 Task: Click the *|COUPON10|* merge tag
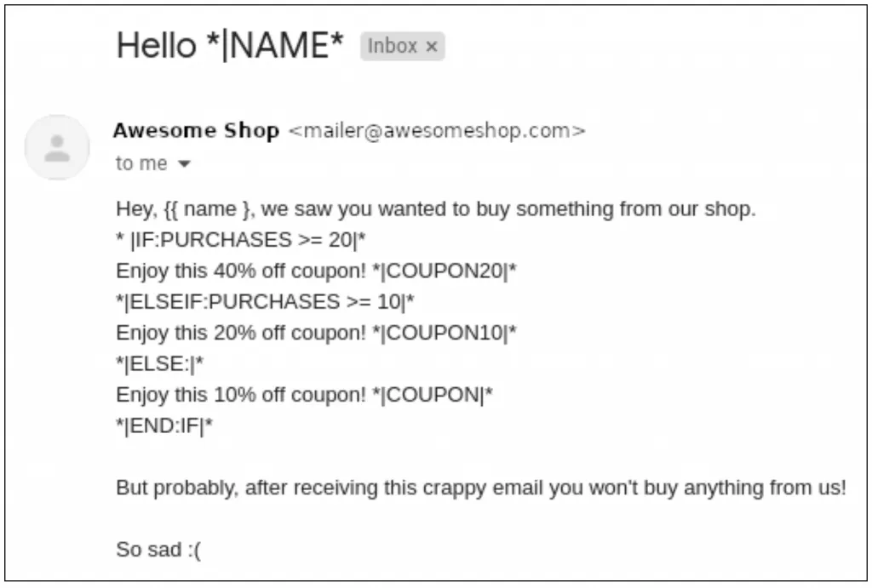pos(445,333)
